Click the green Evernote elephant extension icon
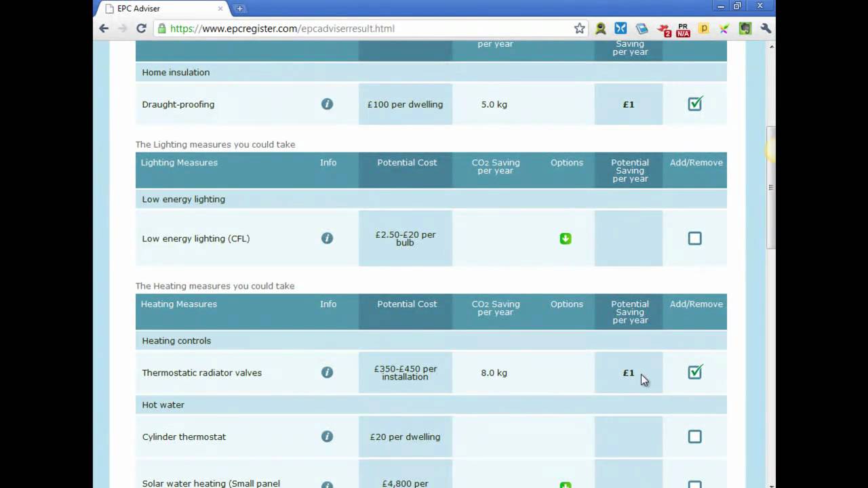Viewport: 868px width, 488px height. [x=745, y=28]
